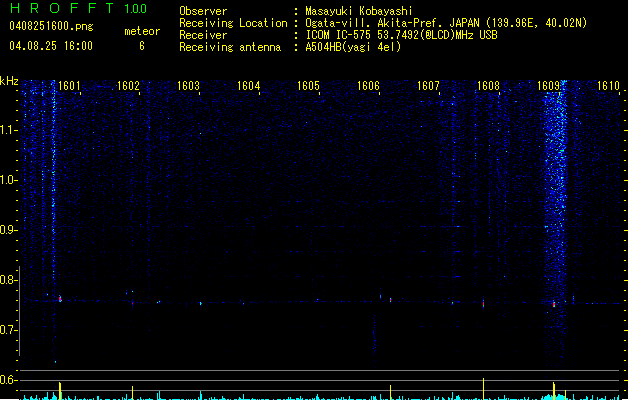Click the 0.9 kHz frequency axis label
Viewport: 629px width, 400px height.
pos(9,230)
